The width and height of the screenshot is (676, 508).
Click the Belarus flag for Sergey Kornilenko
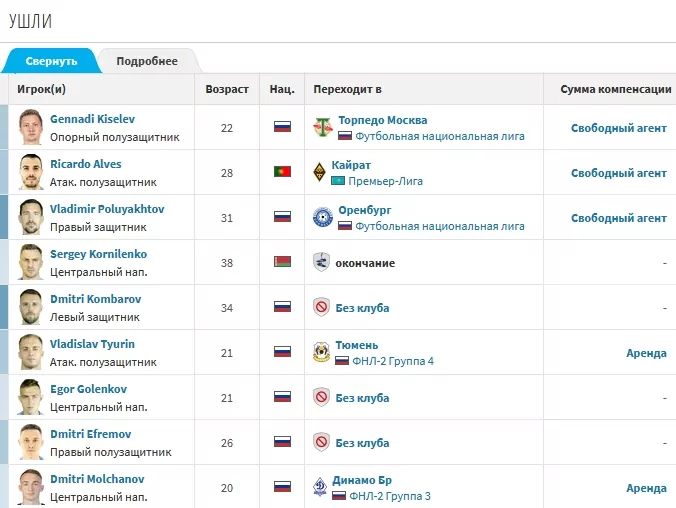pyautogui.click(x=282, y=263)
